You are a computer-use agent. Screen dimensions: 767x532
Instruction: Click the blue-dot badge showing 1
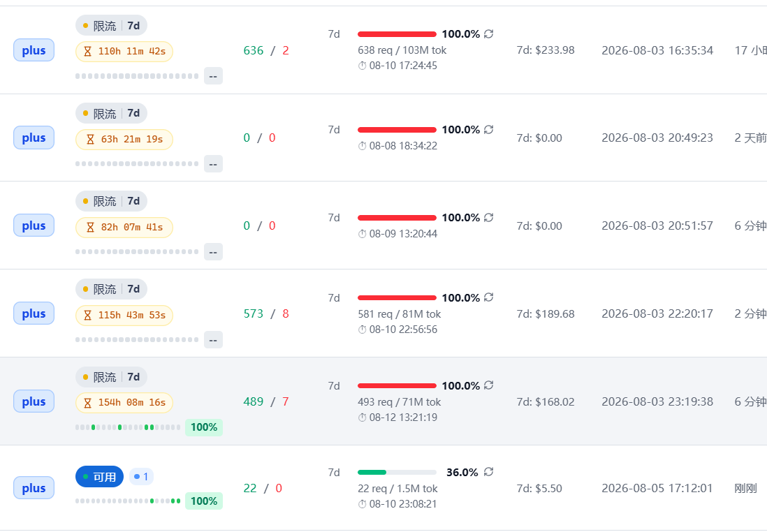pos(141,476)
